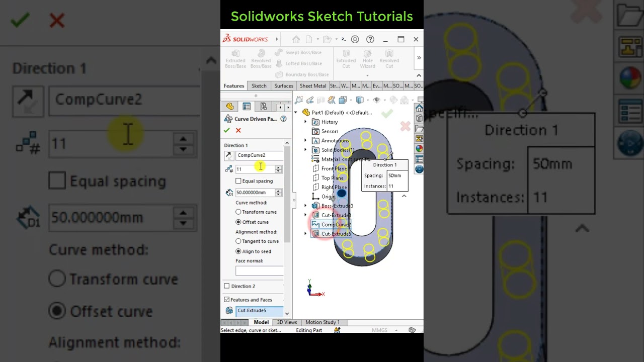This screenshot has height=362, width=644.
Task: Enable the Equal spacing checkbox
Action: (238, 181)
